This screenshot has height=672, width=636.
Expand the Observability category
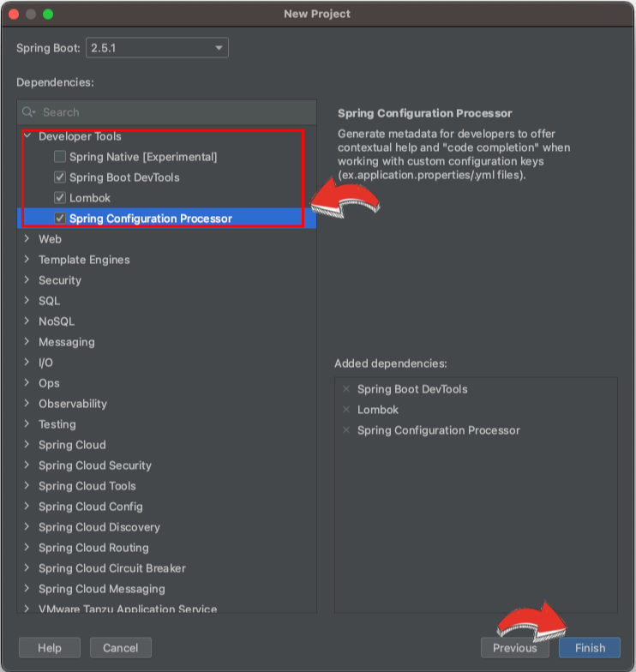27,403
